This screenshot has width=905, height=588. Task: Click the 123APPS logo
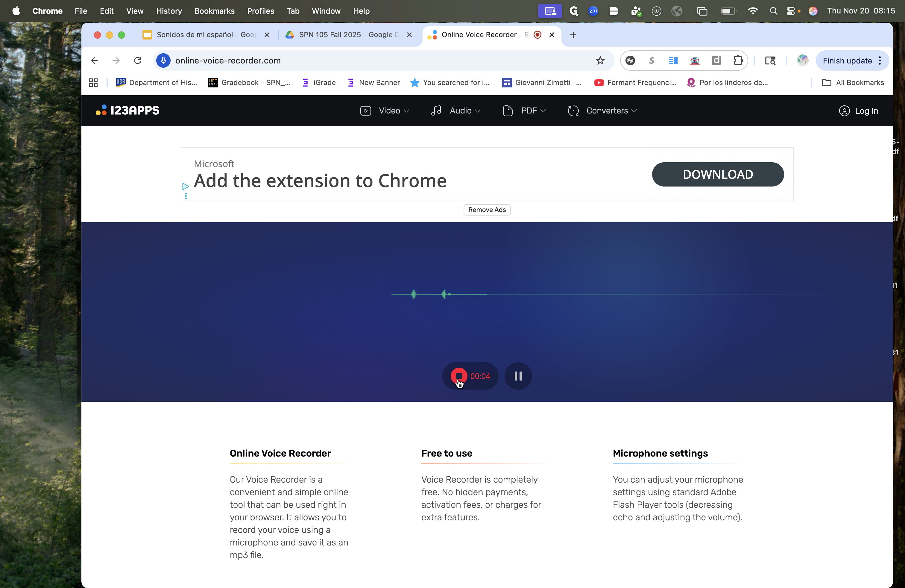point(127,110)
